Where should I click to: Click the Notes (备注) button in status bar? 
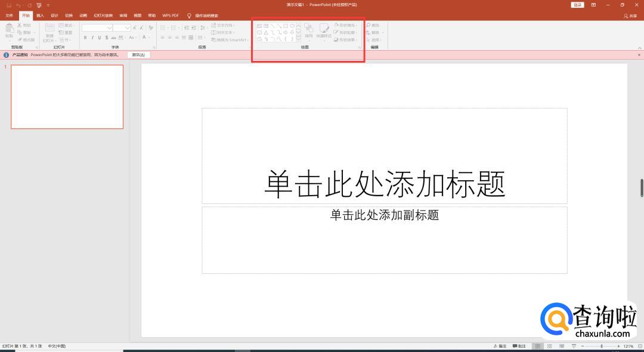[500, 346]
